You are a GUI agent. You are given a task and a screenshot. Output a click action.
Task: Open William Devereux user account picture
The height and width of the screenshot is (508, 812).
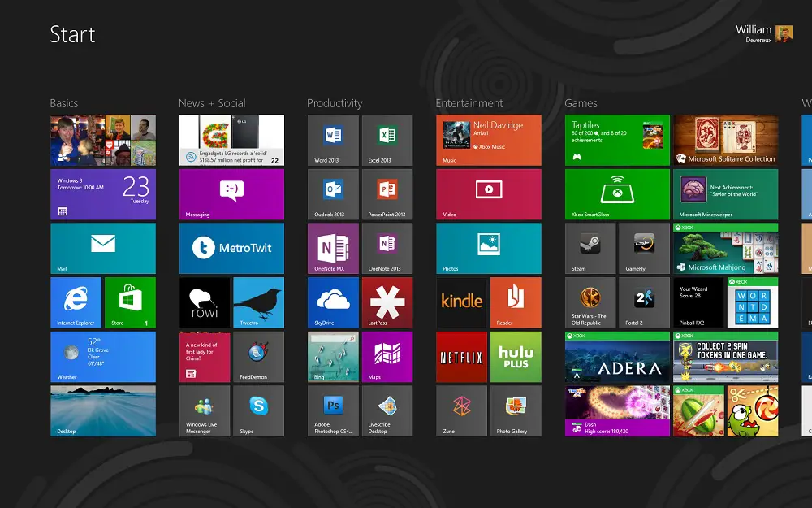pyautogui.click(x=784, y=33)
